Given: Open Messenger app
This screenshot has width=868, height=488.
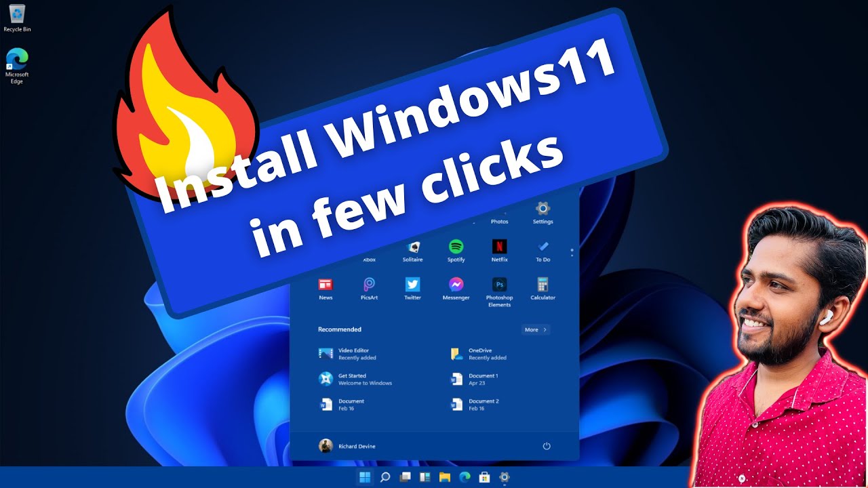Looking at the screenshot, I should pos(456,289).
